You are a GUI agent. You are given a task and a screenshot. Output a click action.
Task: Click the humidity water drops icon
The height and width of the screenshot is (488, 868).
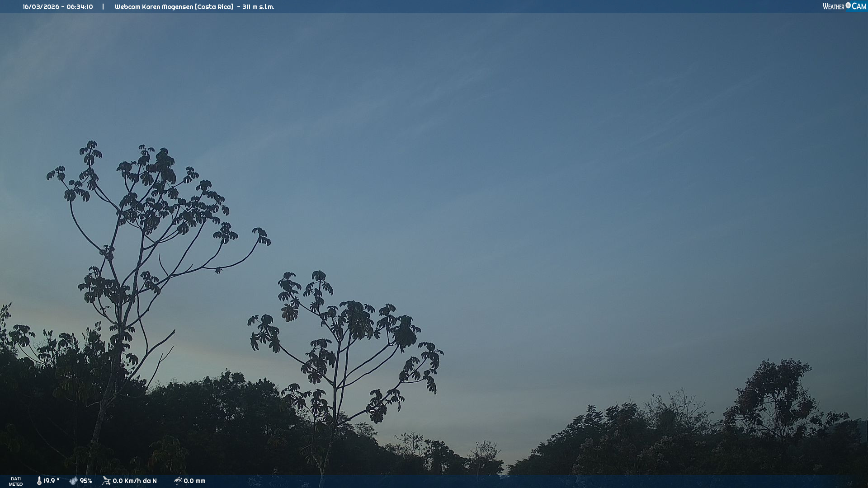coord(73,481)
